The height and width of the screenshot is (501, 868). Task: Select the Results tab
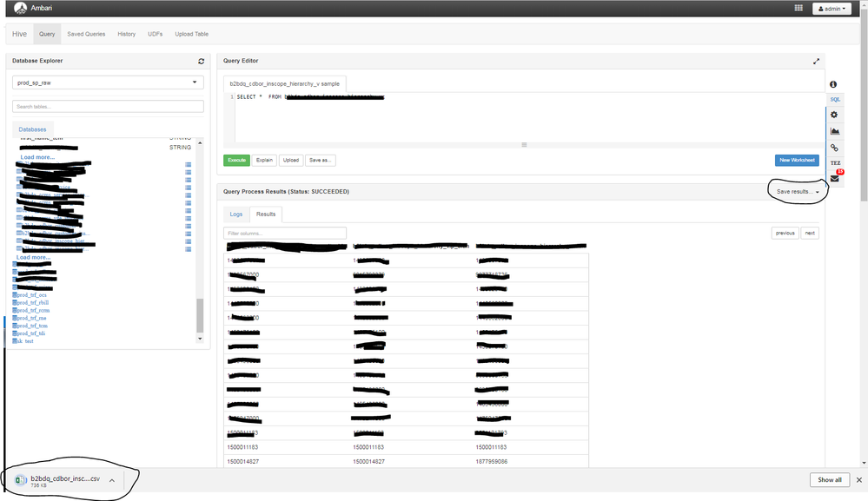coord(266,214)
